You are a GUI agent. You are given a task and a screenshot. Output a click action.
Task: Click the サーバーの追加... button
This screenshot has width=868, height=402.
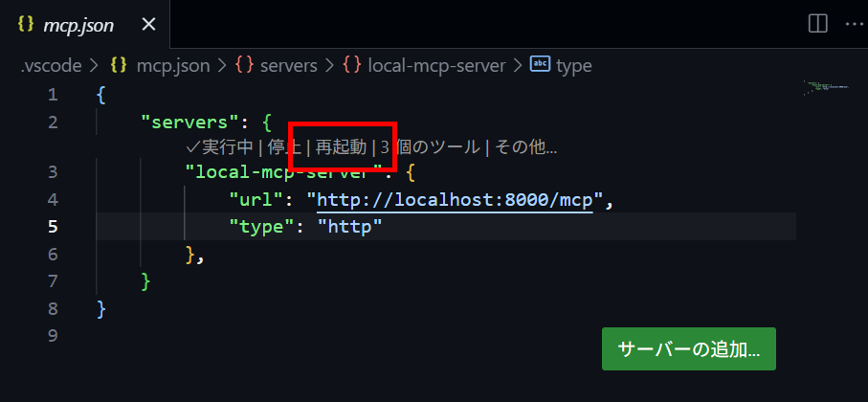[689, 348]
